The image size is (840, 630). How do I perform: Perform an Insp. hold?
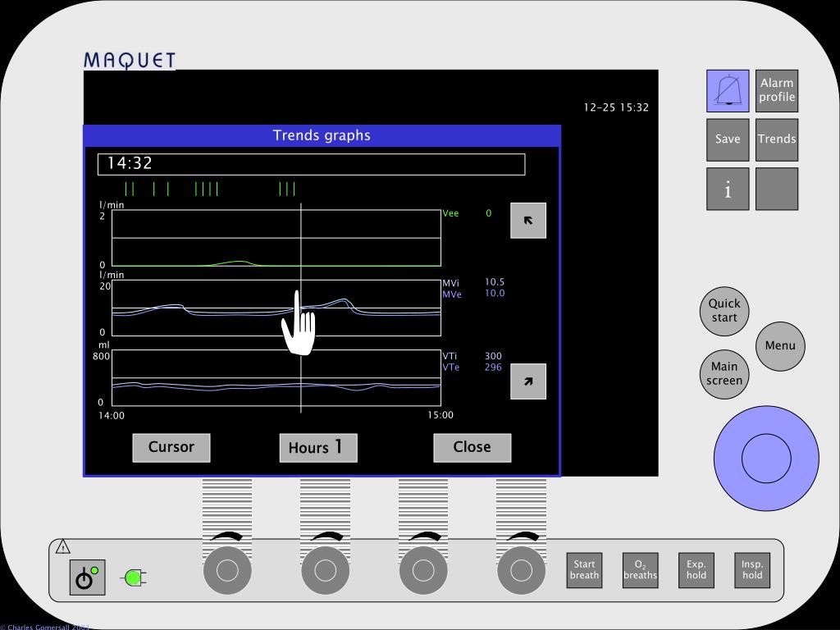752,571
